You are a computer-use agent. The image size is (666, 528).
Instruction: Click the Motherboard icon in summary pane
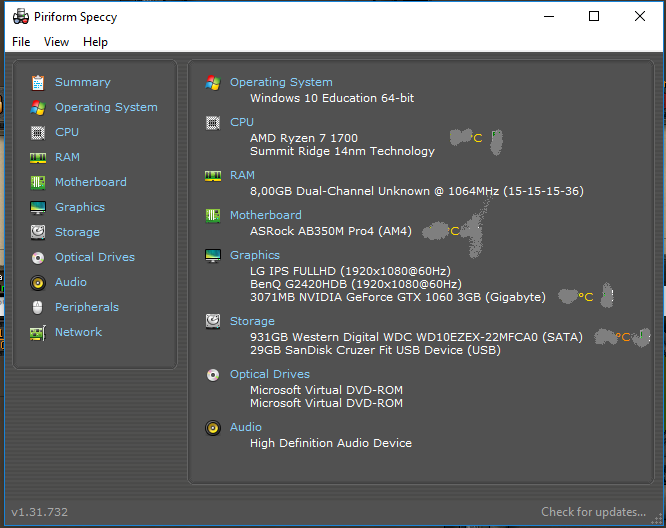click(213, 215)
